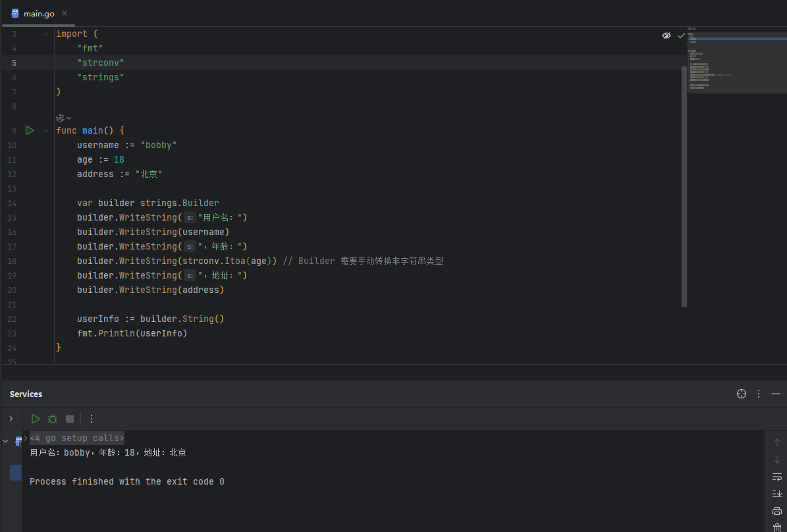This screenshot has height=532, width=787.
Task: Click the code minimap preview
Action: coord(737,60)
